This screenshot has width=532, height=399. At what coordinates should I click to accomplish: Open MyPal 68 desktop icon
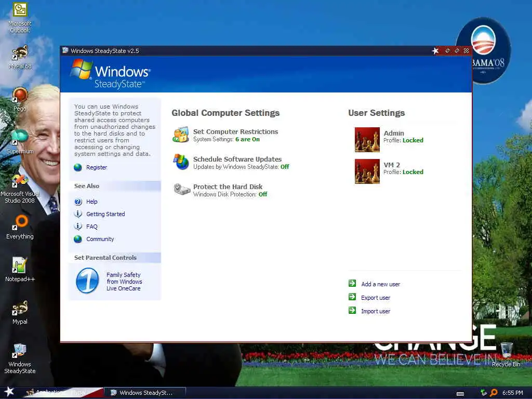coord(20,57)
